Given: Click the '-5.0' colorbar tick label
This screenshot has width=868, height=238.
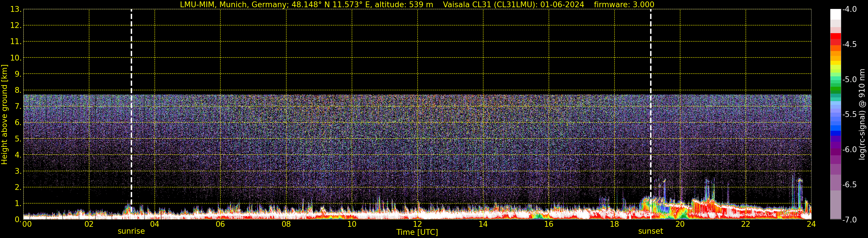Looking at the screenshot, I should tap(850, 80).
